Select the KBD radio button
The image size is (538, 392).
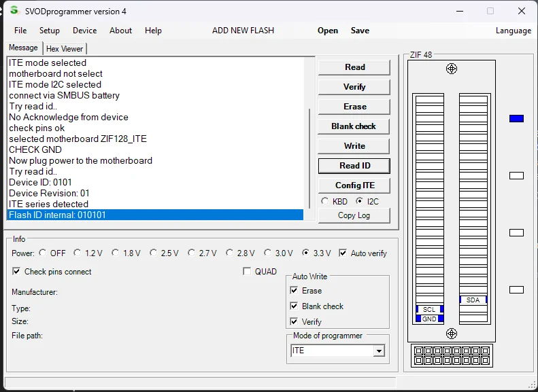324,201
